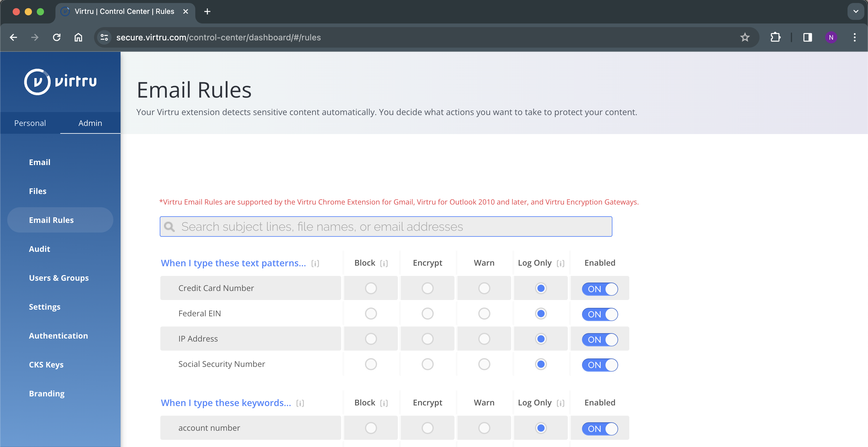The height and width of the screenshot is (447, 868).
Task: Click info icon beside Block in patterns table
Action: click(x=384, y=264)
